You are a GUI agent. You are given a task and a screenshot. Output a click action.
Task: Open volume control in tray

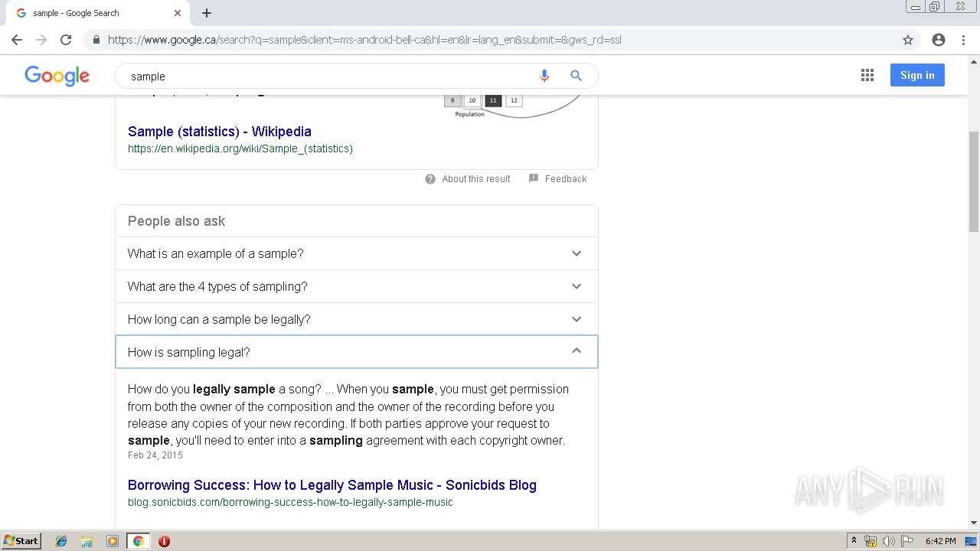(x=889, y=541)
